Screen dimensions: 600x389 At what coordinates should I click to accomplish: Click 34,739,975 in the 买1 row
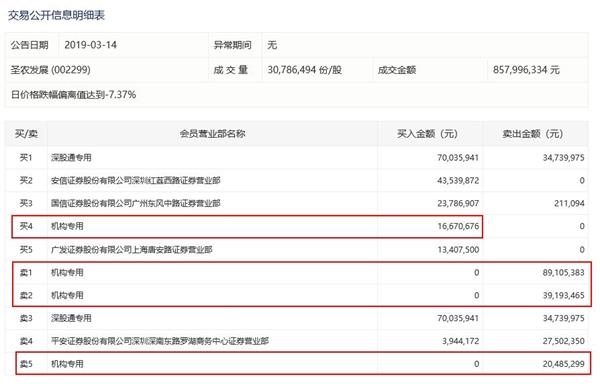point(564,158)
